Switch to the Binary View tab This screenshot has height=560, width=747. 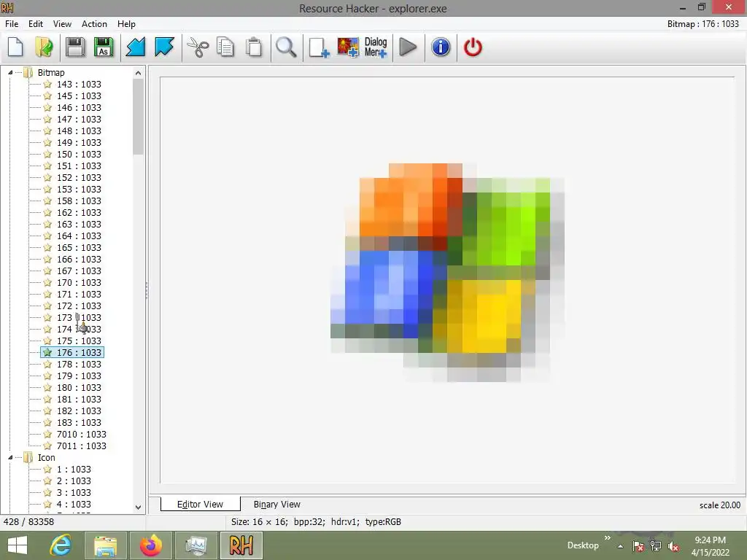tap(276, 505)
